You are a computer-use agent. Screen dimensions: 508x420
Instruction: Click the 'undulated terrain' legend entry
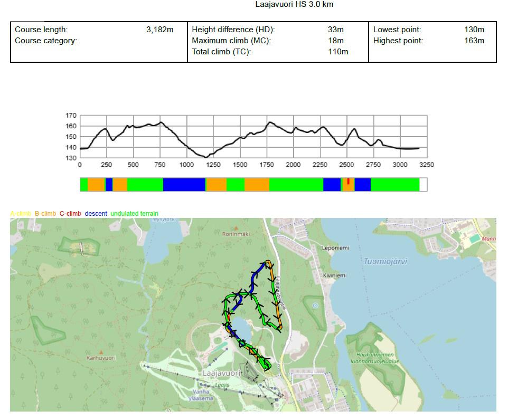[135, 214]
